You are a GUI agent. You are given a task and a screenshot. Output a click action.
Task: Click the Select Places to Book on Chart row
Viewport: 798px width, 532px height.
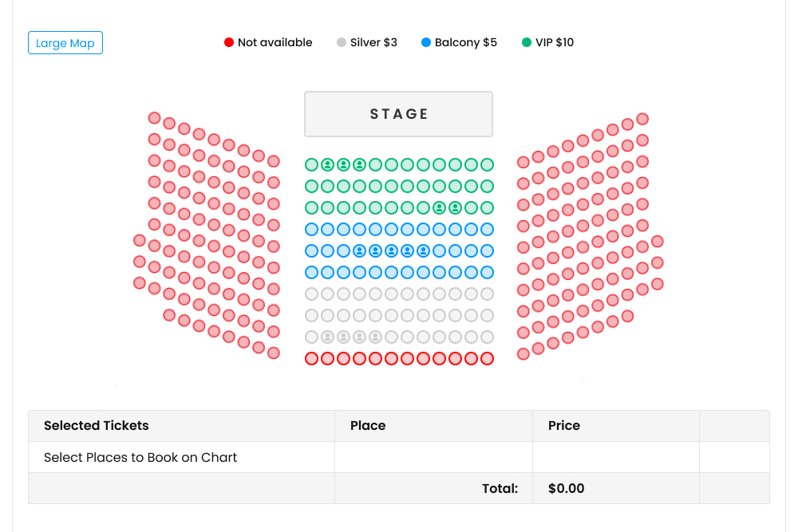140,457
